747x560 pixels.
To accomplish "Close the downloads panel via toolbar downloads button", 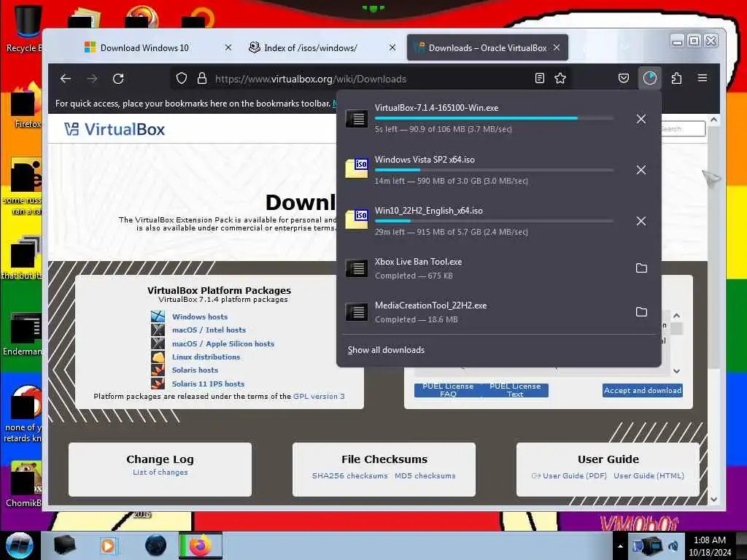I will coord(650,78).
